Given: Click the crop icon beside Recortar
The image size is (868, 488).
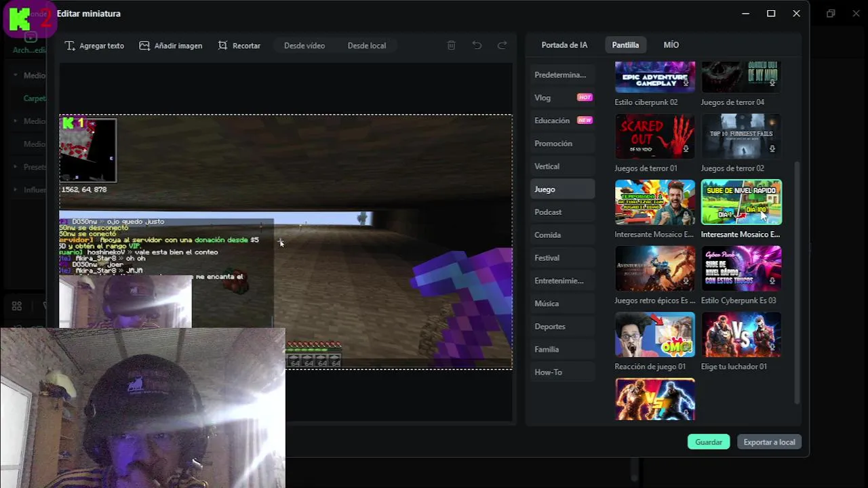Looking at the screenshot, I should pos(222,45).
